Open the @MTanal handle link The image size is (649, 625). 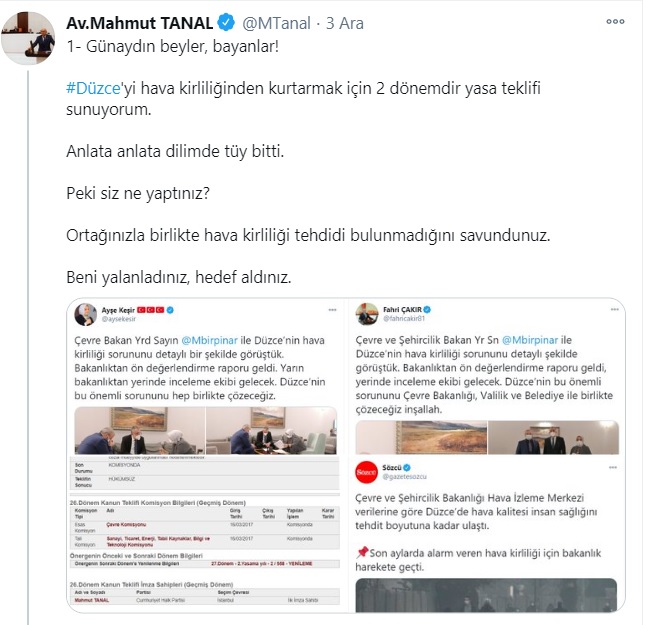(x=276, y=23)
